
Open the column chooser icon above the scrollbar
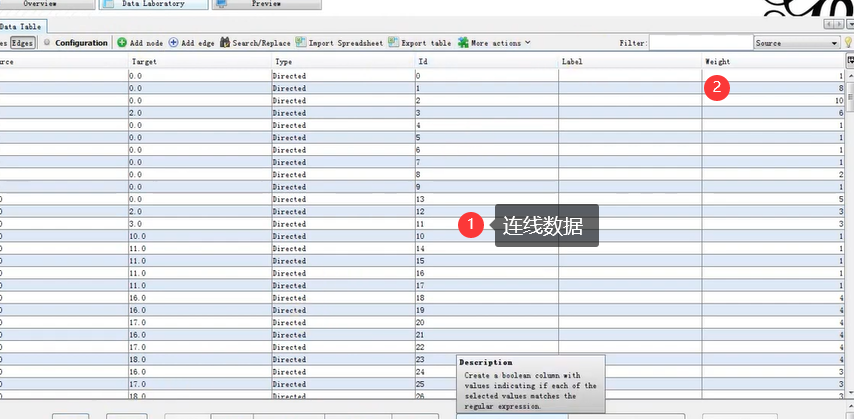(x=850, y=61)
